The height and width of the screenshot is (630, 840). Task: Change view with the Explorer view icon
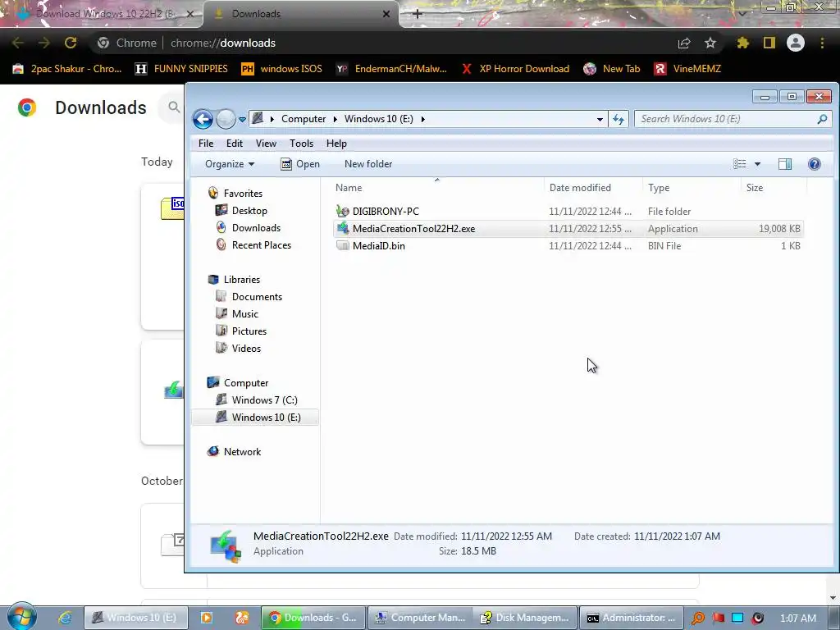[739, 164]
